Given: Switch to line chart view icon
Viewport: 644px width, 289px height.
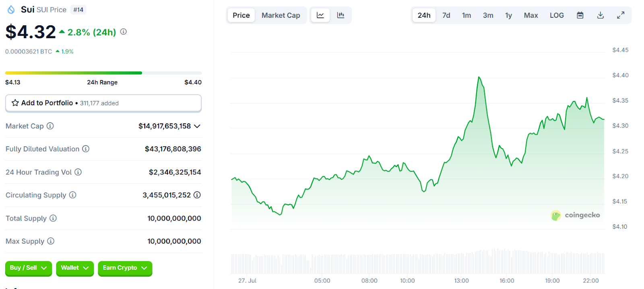Looking at the screenshot, I should 320,15.
